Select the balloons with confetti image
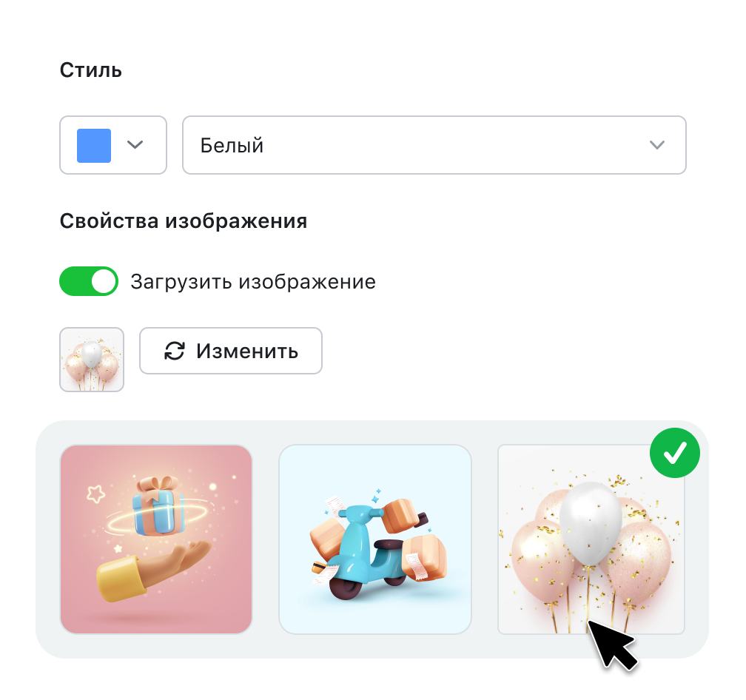Viewport: 746px width, 700px height. tap(591, 539)
